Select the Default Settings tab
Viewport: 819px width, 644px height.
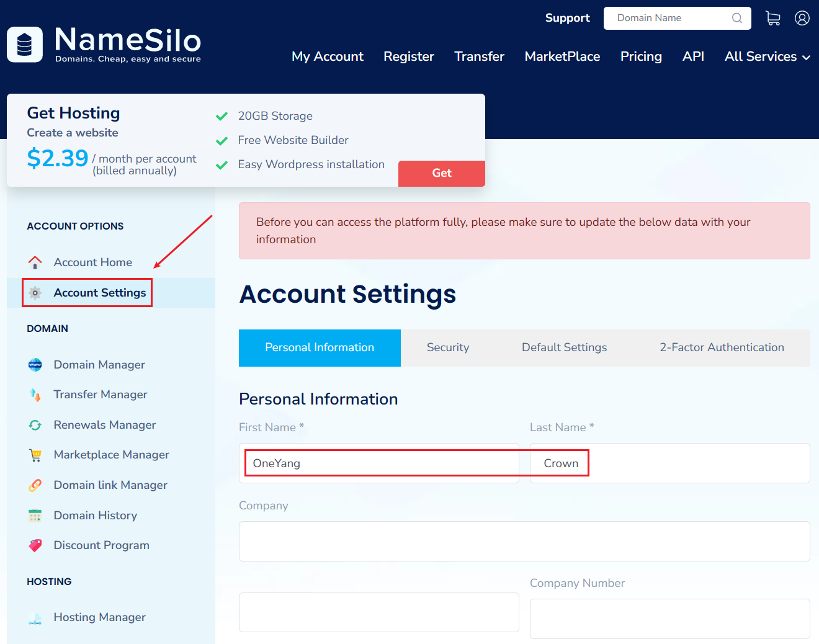click(x=564, y=347)
